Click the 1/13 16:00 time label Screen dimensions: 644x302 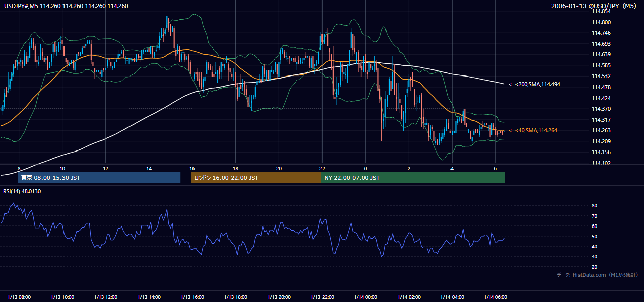(192, 297)
